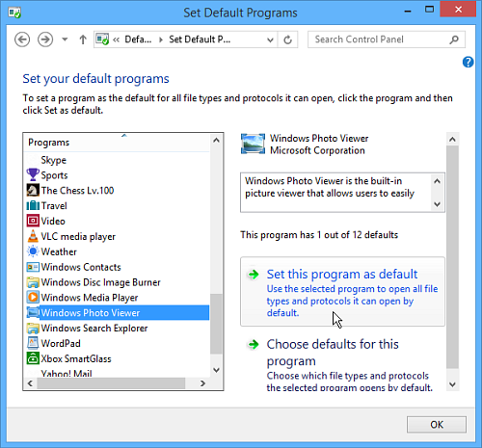Click the Defa... breadcrumb segment

click(x=138, y=40)
